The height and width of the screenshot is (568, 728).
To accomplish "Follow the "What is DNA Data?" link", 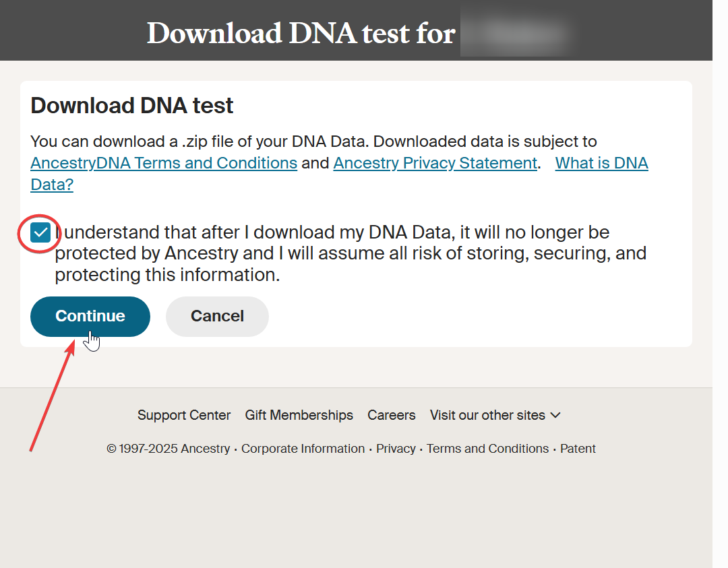I will pyautogui.click(x=601, y=163).
